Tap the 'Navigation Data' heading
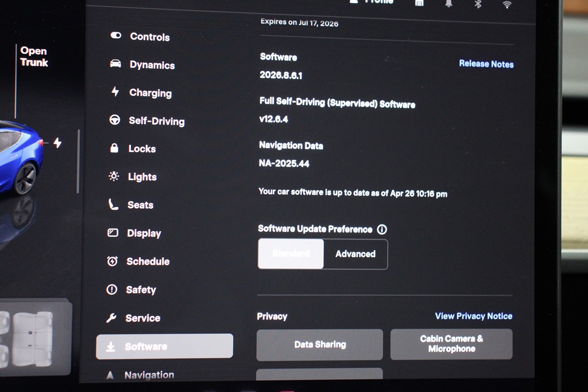The image size is (588, 392). click(x=291, y=146)
